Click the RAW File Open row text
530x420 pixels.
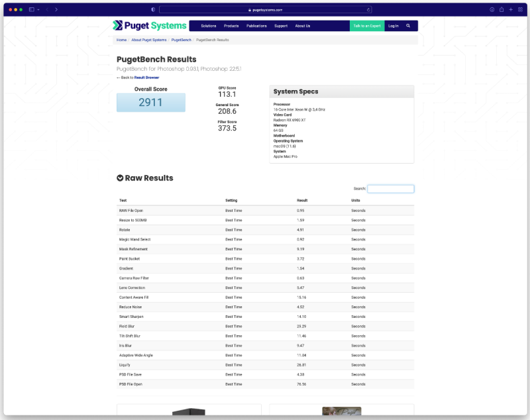click(131, 211)
